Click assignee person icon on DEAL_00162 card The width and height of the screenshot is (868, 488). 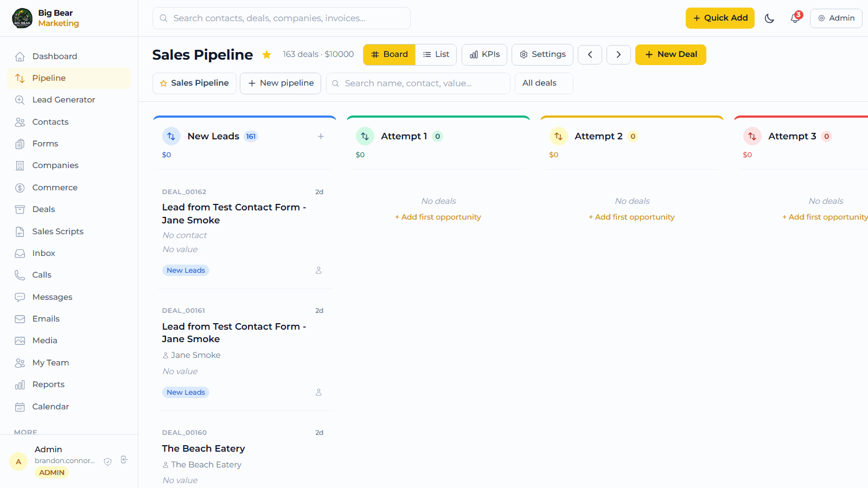pos(318,270)
